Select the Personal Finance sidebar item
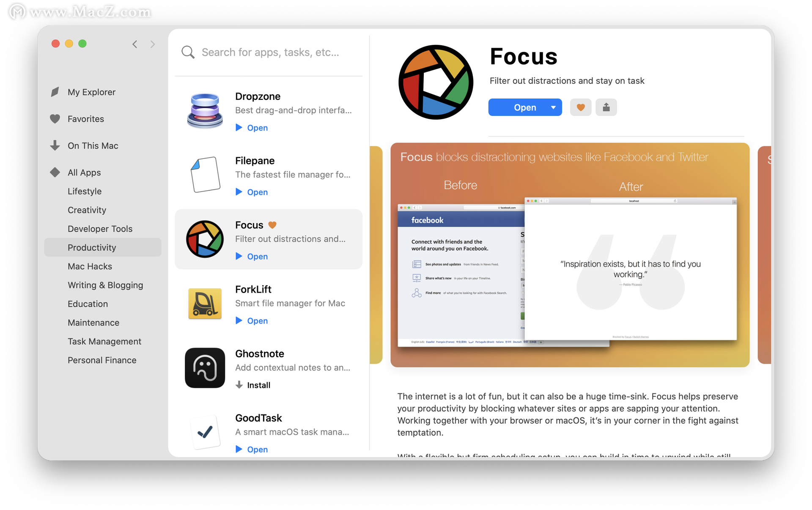Screen dimensions: 812x510 click(101, 359)
